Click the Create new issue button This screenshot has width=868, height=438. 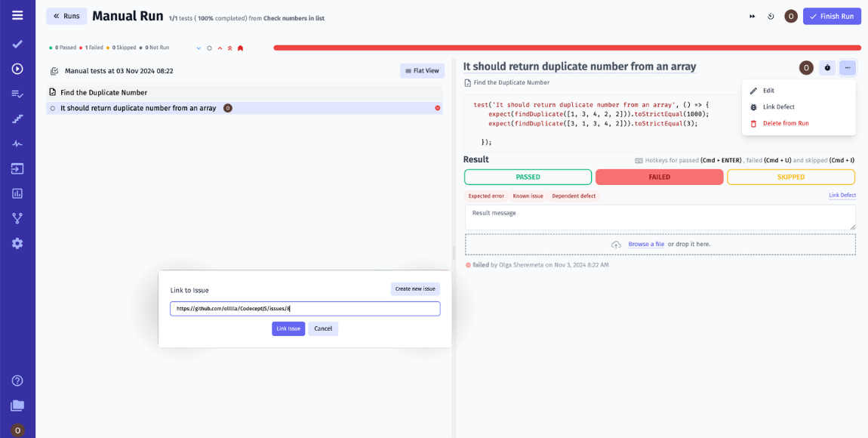(414, 288)
